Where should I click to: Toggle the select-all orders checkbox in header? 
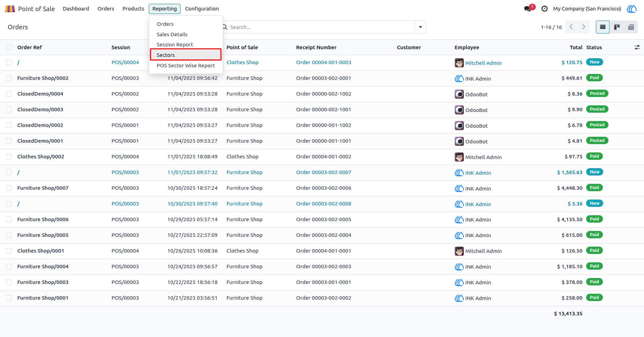[9, 47]
